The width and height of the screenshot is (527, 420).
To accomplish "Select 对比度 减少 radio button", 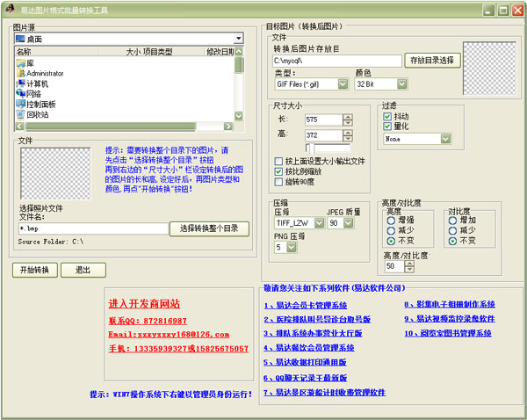I will 452,230.
